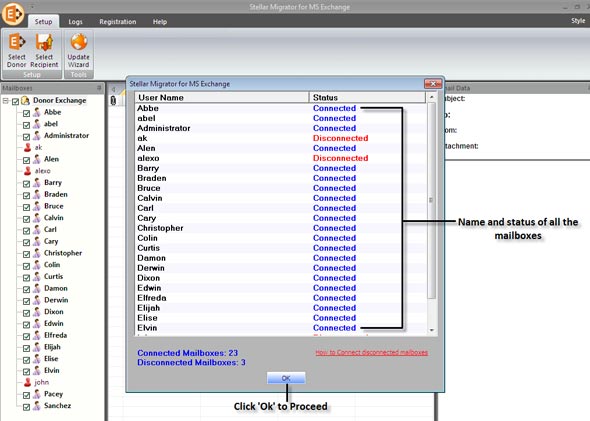Close the Stellar Migrator dialog

433,84
